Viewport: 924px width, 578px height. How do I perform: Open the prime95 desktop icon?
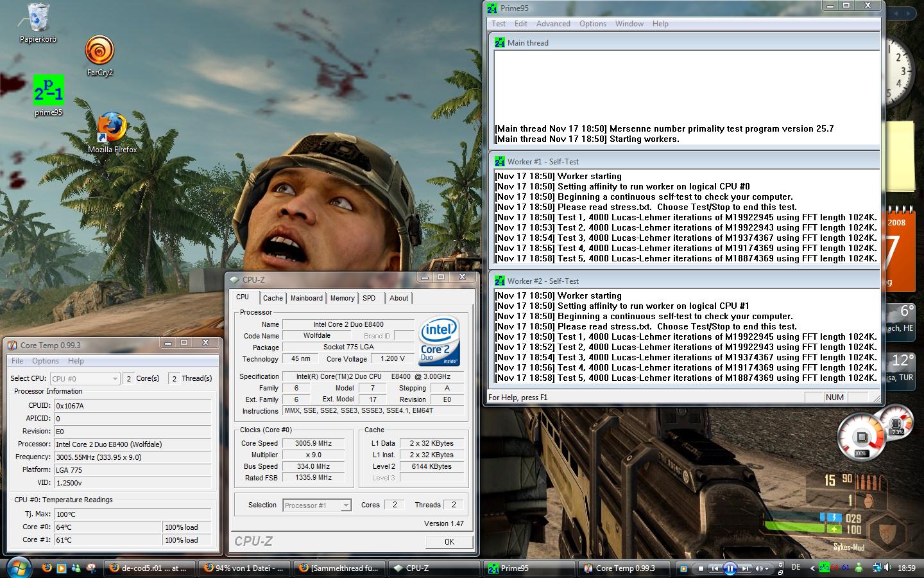click(x=48, y=95)
